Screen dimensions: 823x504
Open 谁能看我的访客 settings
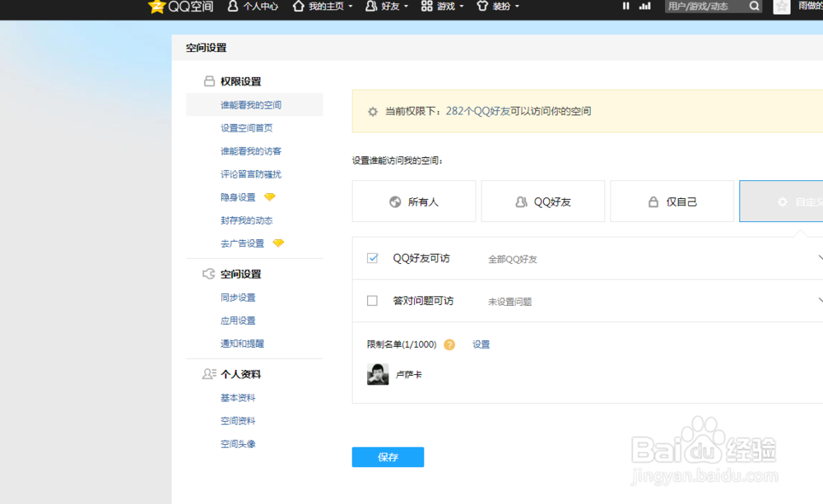pos(251,151)
